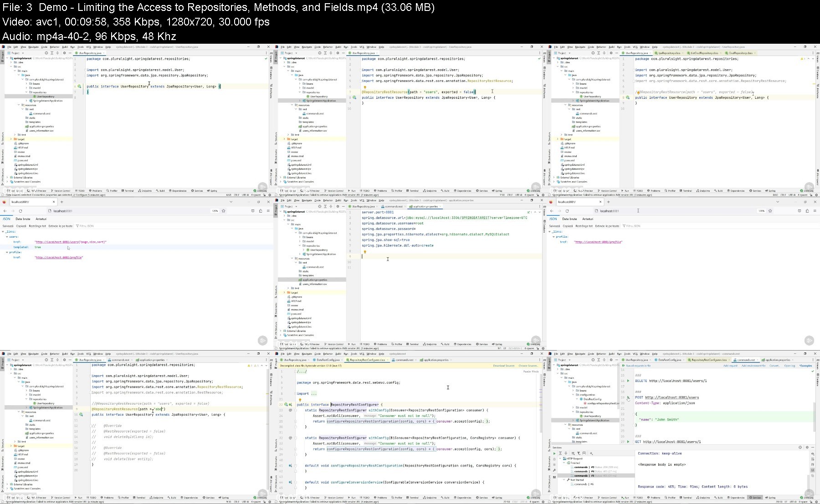Viewport: 820px width, 504px height.
Task: Click Add environment file link
Action: tap(753, 366)
